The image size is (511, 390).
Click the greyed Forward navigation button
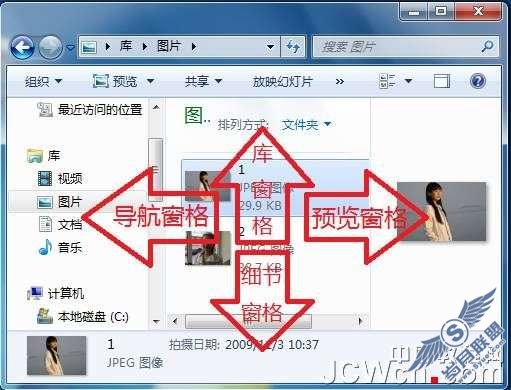(x=50, y=47)
